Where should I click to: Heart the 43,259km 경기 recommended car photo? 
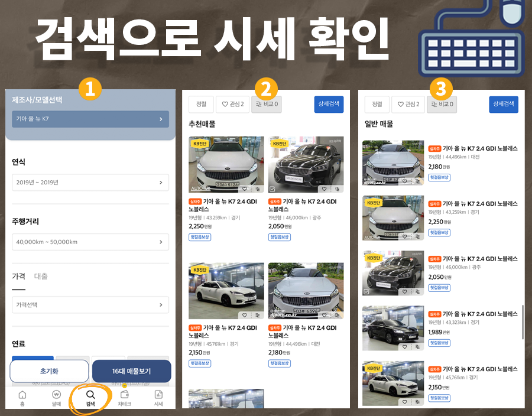pyautogui.click(x=245, y=189)
